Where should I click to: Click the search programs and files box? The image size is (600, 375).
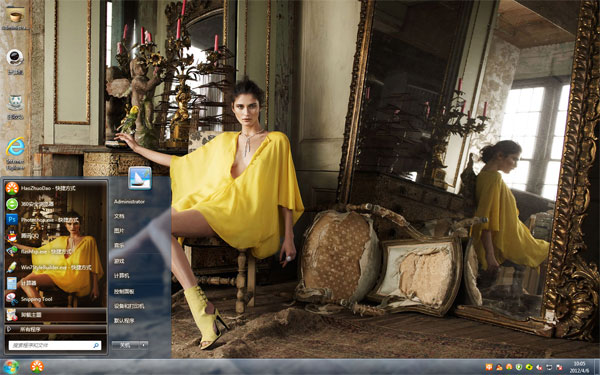(55, 346)
